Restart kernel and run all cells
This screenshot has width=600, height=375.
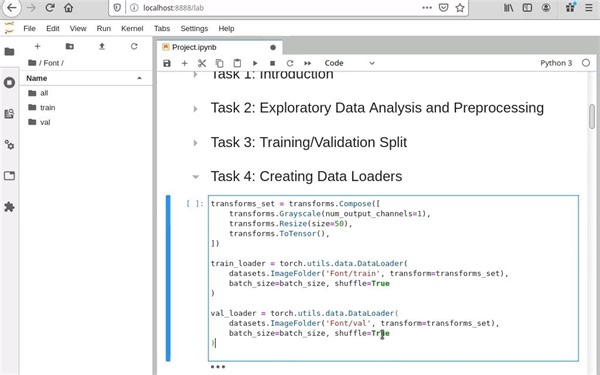pyautogui.click(x=308, y=63)
